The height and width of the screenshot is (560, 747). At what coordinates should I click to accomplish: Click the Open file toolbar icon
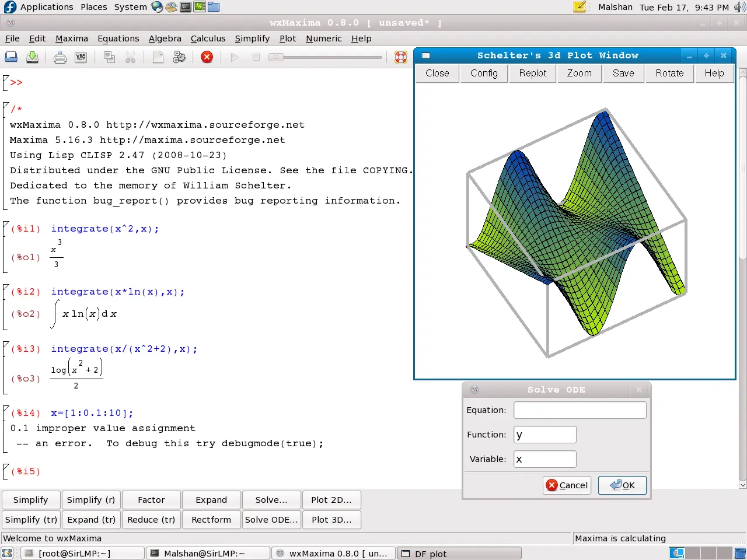click(11, 57)
